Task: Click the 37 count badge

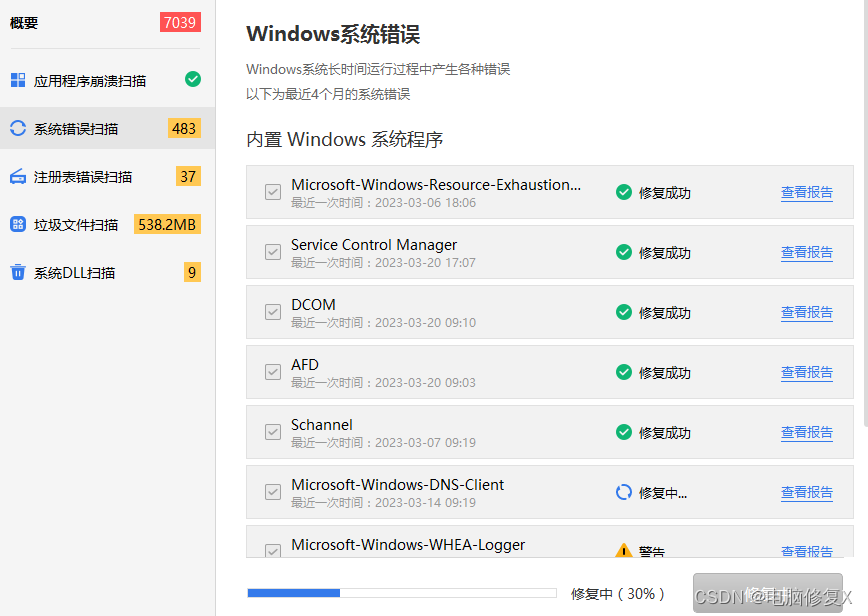Action: pyautogui.click(x=188, y=177)
